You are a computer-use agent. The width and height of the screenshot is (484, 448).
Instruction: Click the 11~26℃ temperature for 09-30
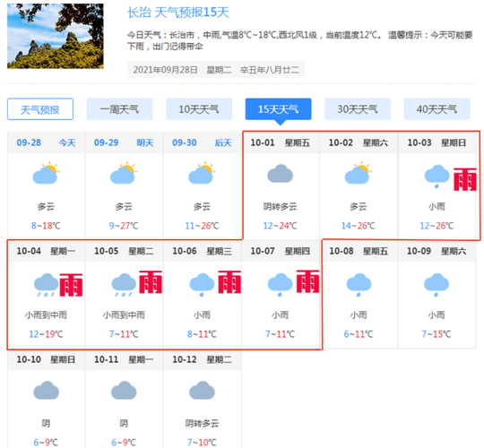point(202,226)
